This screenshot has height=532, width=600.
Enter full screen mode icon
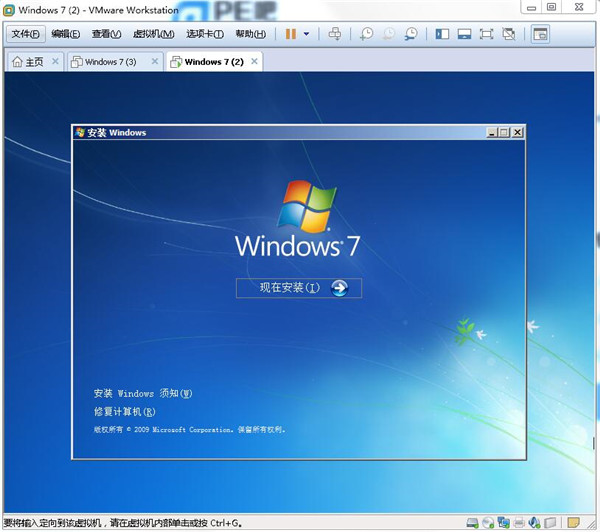point(486,34)
